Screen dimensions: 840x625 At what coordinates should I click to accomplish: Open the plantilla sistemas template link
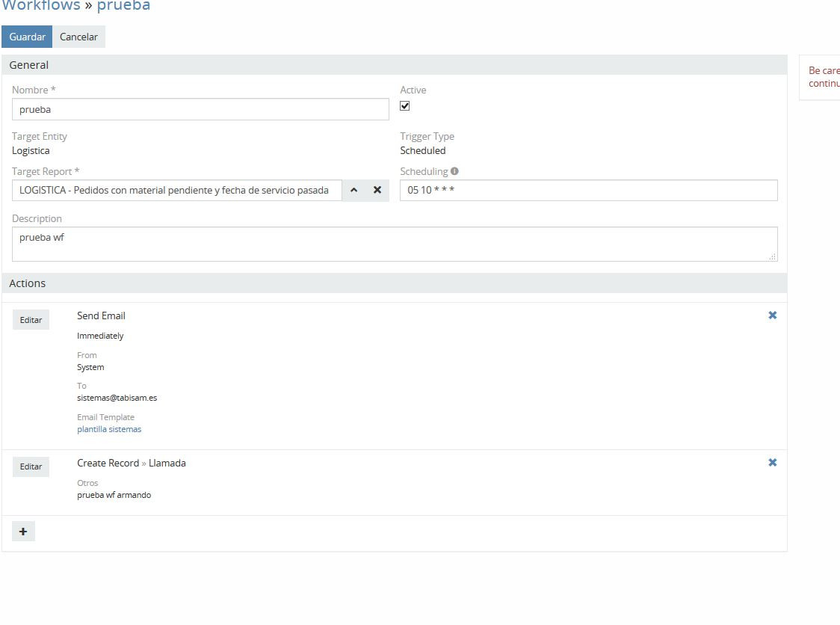pyautogui.click(x=109, y=429)
